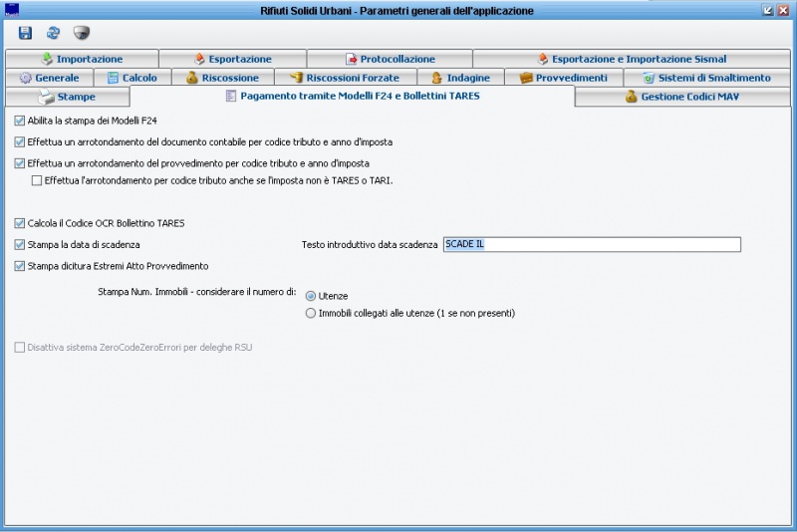Open the Riscossioni Forzate tab
Viewport: 797px width, 532px height.
click(x=346, y=78)
